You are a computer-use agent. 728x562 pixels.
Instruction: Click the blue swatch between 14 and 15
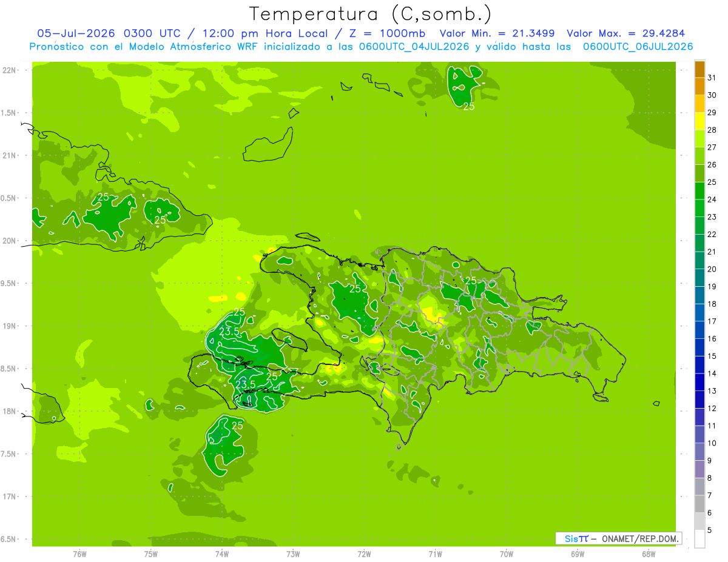point(699,365)
